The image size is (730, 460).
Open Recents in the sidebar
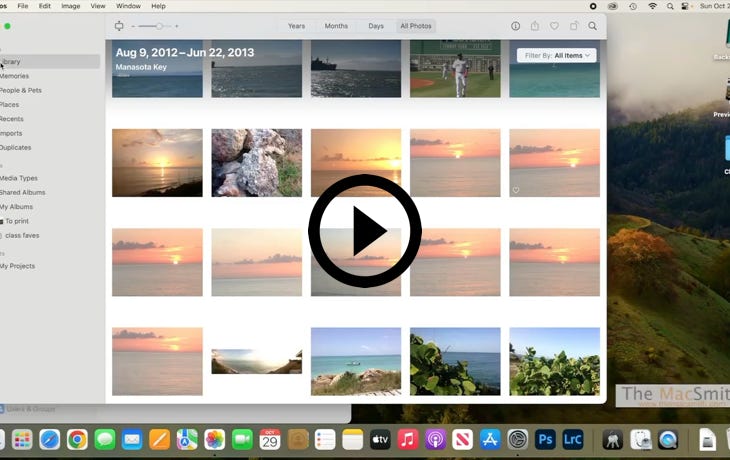(12, 119)
